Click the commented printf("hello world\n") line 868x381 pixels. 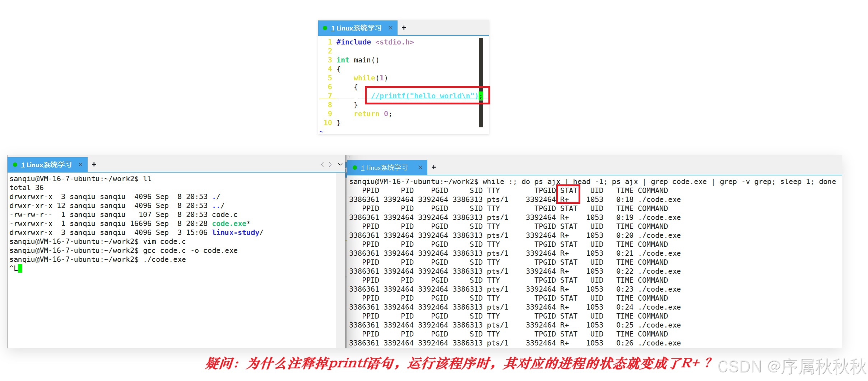(427, 96)
